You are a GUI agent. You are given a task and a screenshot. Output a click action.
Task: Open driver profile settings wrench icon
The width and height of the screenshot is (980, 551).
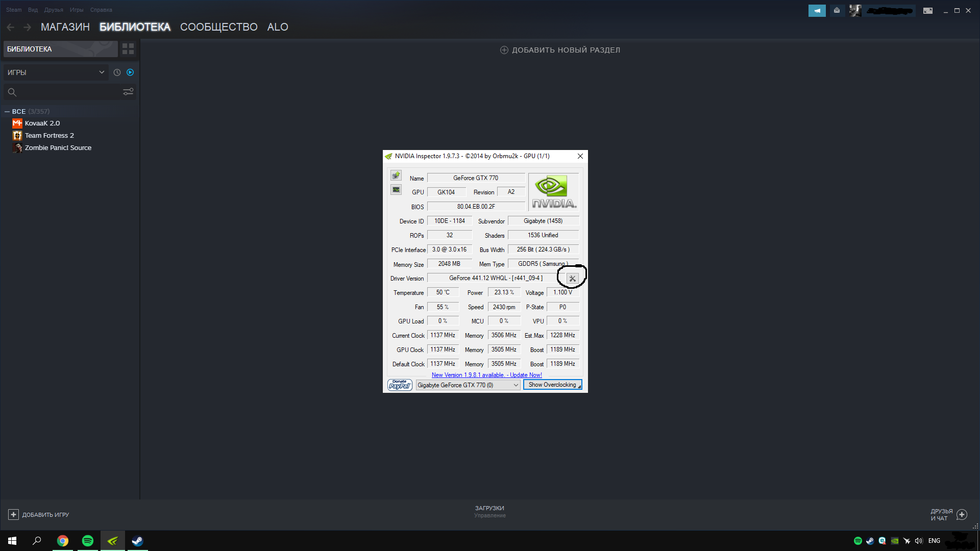tap(572, 279)
